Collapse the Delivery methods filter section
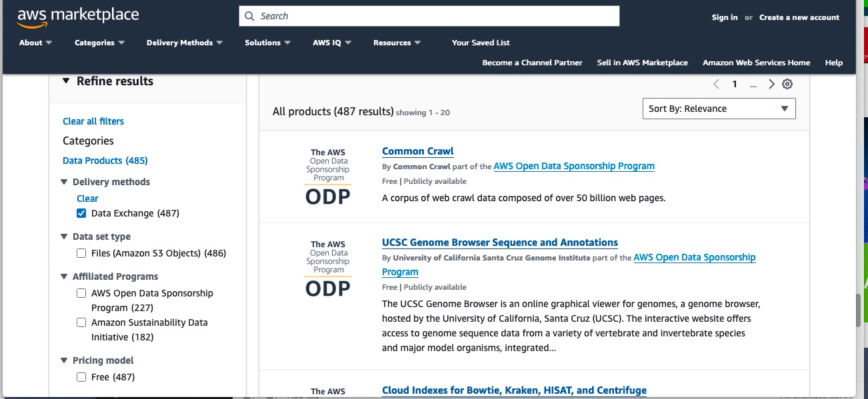Viewport: 868px width, 399px height. [x=64, y=181]
